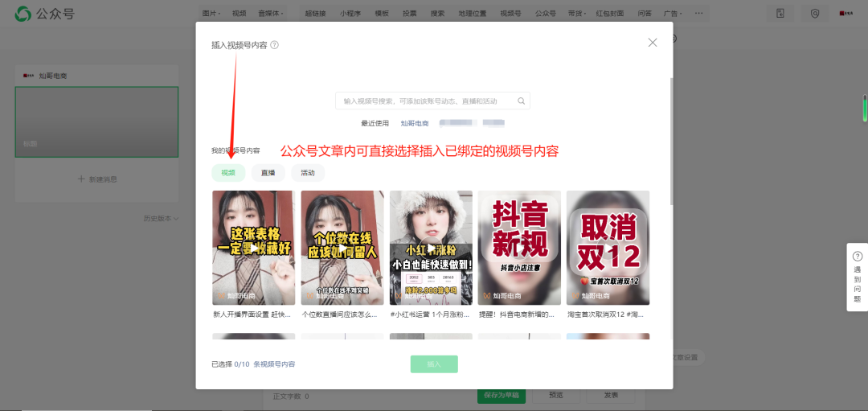This screenshot has width=868, height=411.
Task: Select recently used account 灿哥电商
Action: point(415,124)
